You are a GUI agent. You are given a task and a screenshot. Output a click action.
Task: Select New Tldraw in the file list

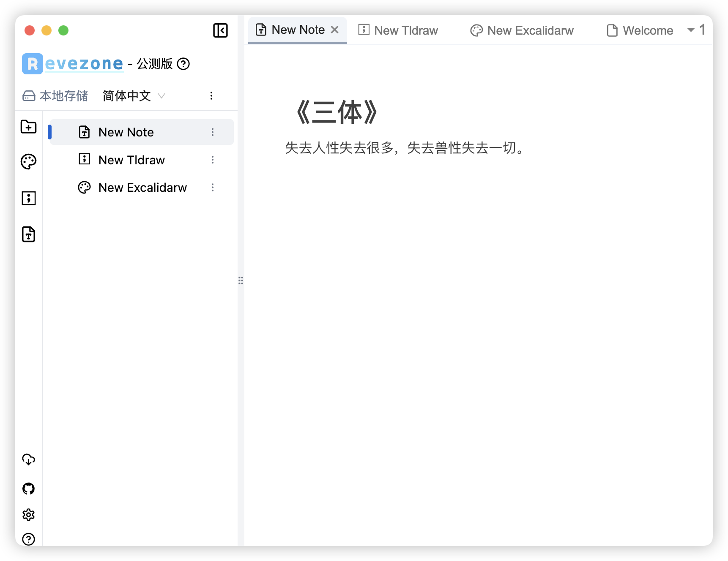[x=131, y=160]
